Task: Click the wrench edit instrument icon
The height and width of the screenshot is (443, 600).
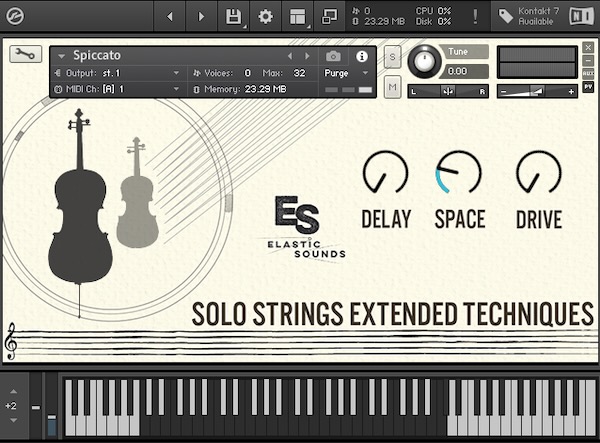Action: [x=25, y=54]
